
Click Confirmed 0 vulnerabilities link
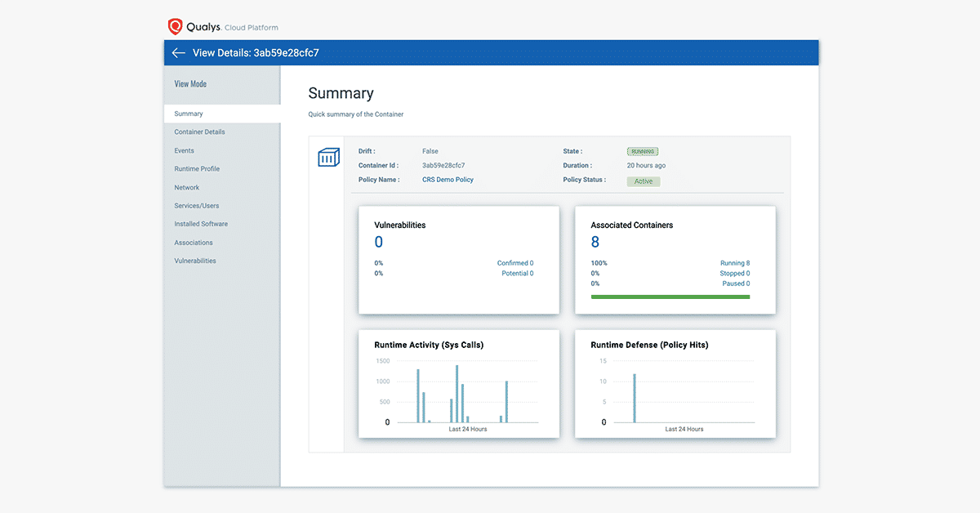pos(514,263)
